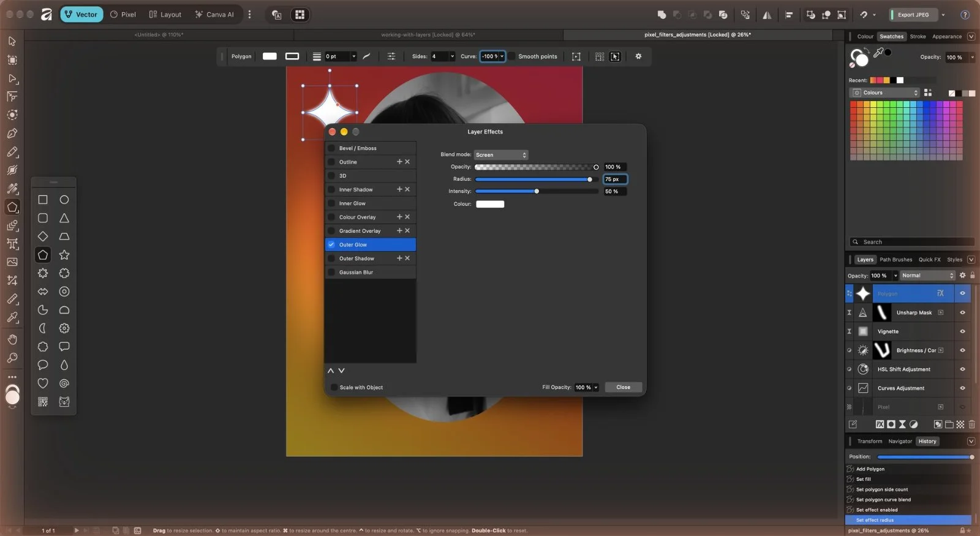980x536 pixels.
Task: Select the Crescent shape tool
Action: (43, 328)
